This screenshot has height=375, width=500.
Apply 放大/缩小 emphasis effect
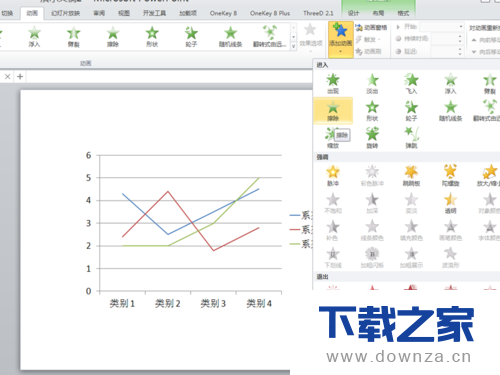[x=489, y=176]
